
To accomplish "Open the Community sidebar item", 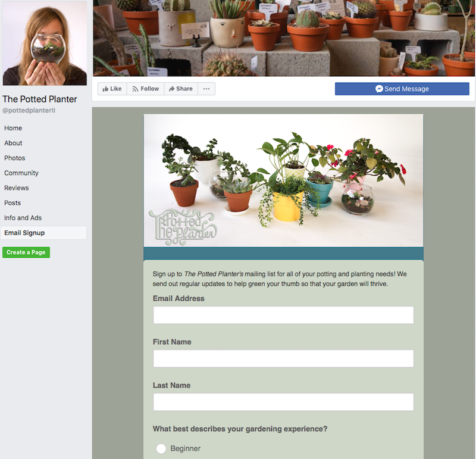I will click(x=21, y=173).
